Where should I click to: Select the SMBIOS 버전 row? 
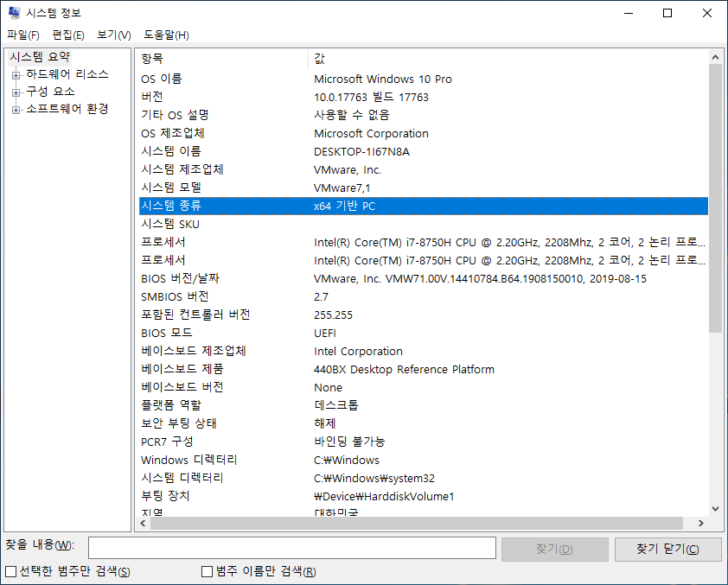coord(424,297)
